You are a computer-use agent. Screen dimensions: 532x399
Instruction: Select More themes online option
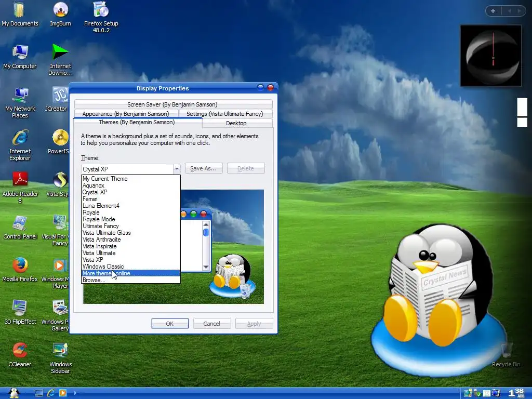pos(131,273)
